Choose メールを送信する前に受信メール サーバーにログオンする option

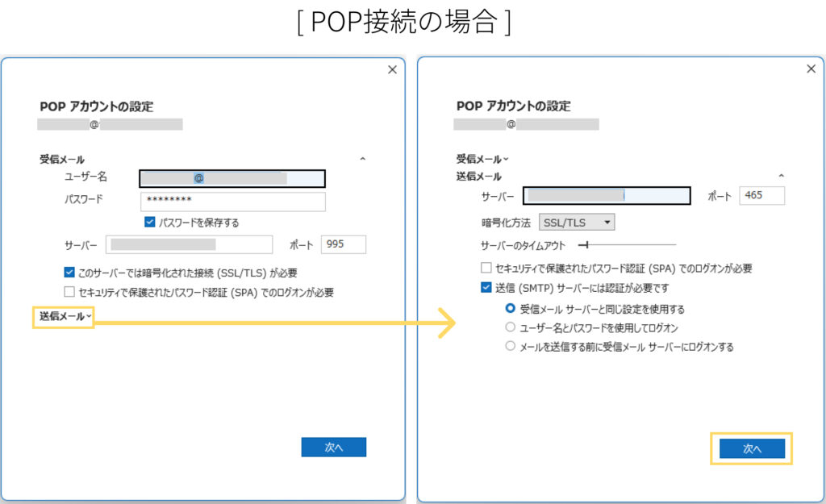coord(510,347)
